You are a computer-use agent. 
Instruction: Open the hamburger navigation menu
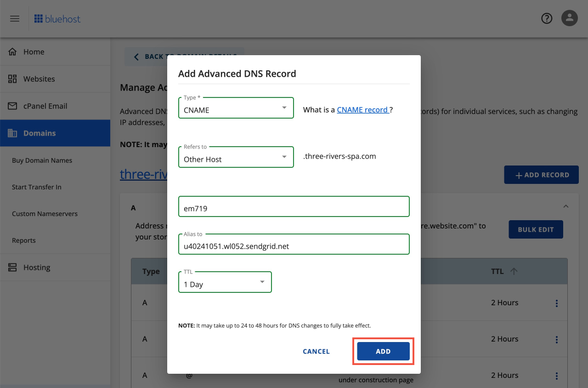point(15,18)
